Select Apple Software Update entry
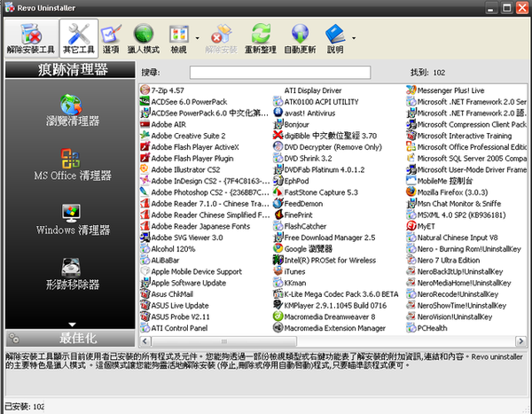This screenshot has height=414, width=532. [184, 283]
